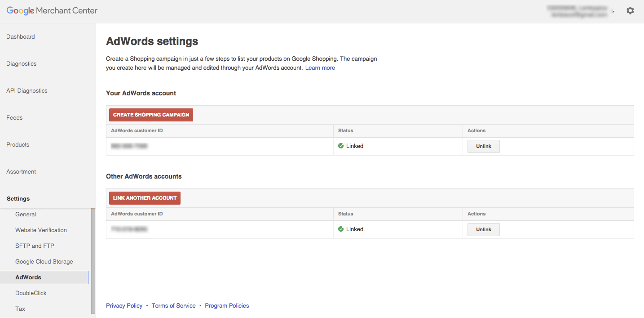This screenshot has width=644, height=318.
Task: Click the sidebar vertical scrollbar
Action: pos(93,261)
